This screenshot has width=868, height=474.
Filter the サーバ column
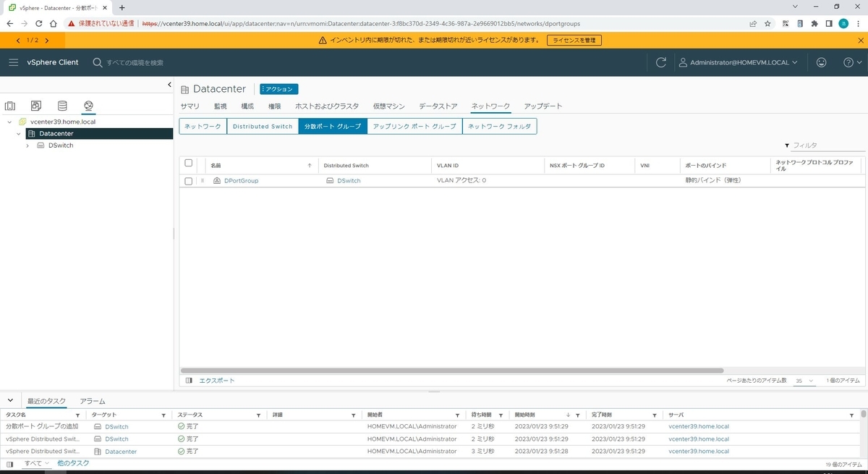click(852, 415)
